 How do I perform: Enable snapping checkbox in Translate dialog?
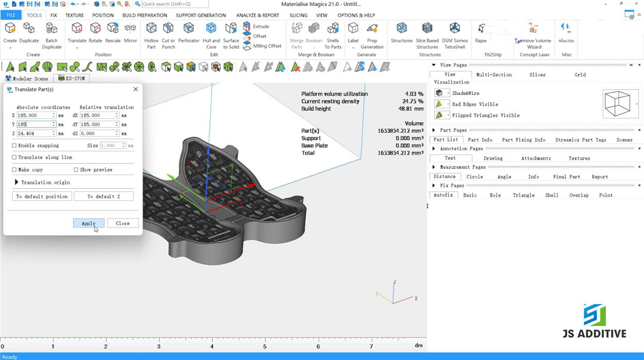[14, 145]
